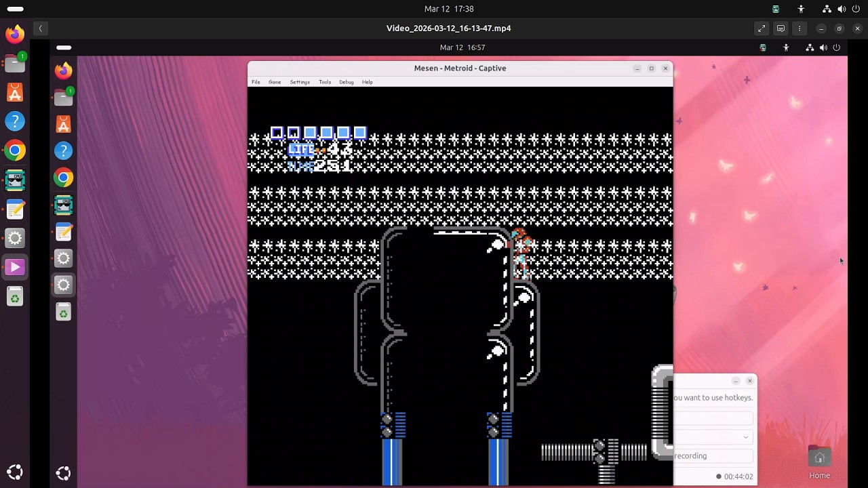Image resolution: width=868 pixels, height=488 pixels.
Task: Click the empty text field in recorder window
Action: (x=713, y=418)
